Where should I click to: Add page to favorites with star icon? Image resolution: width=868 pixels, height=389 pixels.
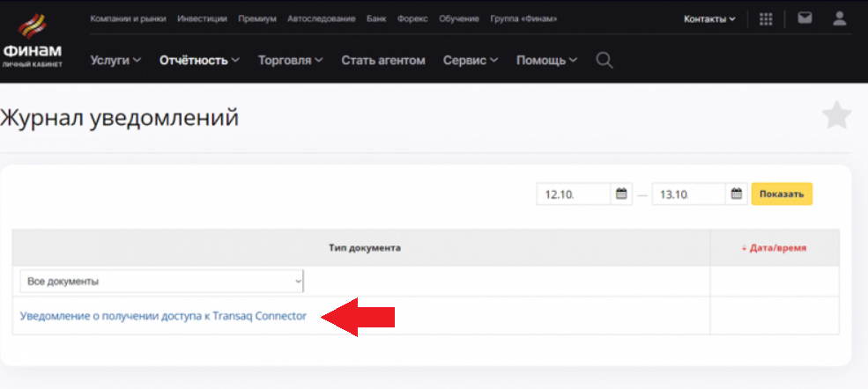click(835, 115)
